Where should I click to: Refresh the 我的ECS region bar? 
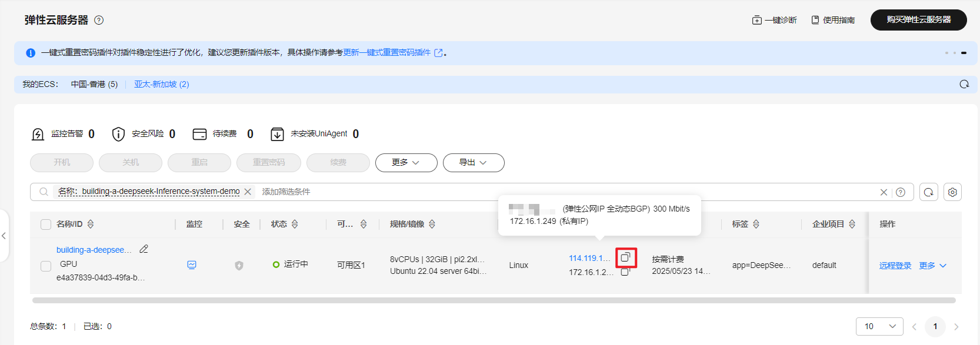click(x=964, y=84)
